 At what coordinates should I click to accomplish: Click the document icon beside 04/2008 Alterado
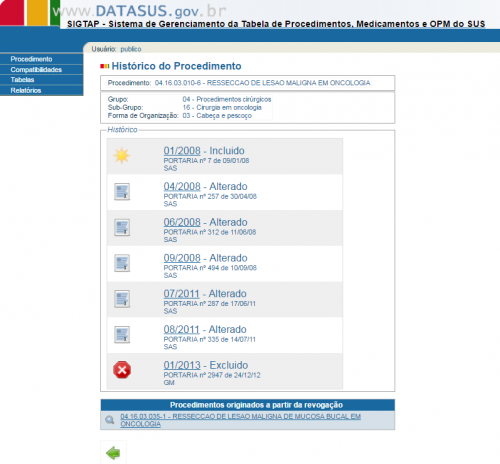click(122, 192)
